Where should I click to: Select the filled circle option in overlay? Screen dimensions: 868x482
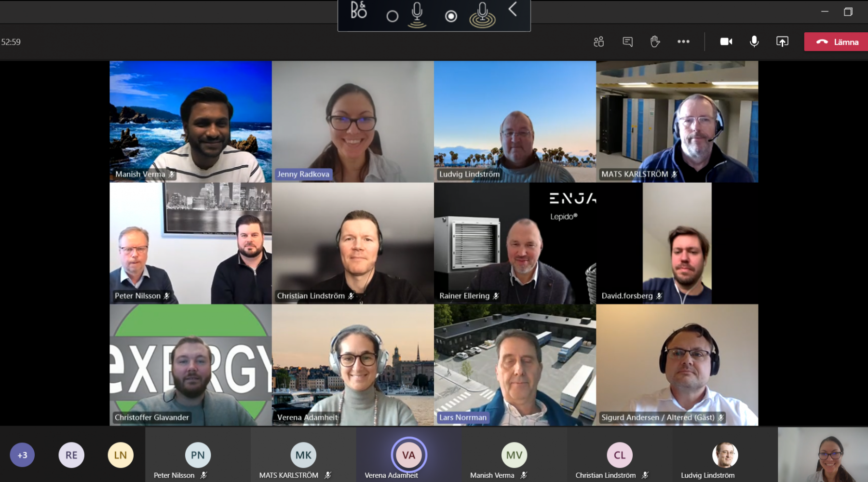(x=451, y=16)
